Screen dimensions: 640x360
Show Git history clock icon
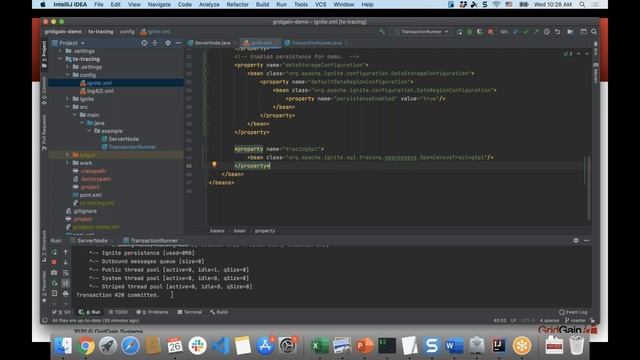click(547, 31)
